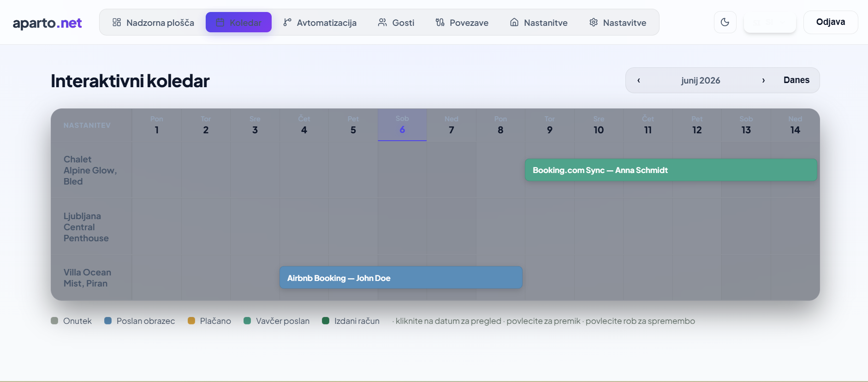868x382 pixels.
Task: Click the Odjava logout button
Action: (831, 22)
